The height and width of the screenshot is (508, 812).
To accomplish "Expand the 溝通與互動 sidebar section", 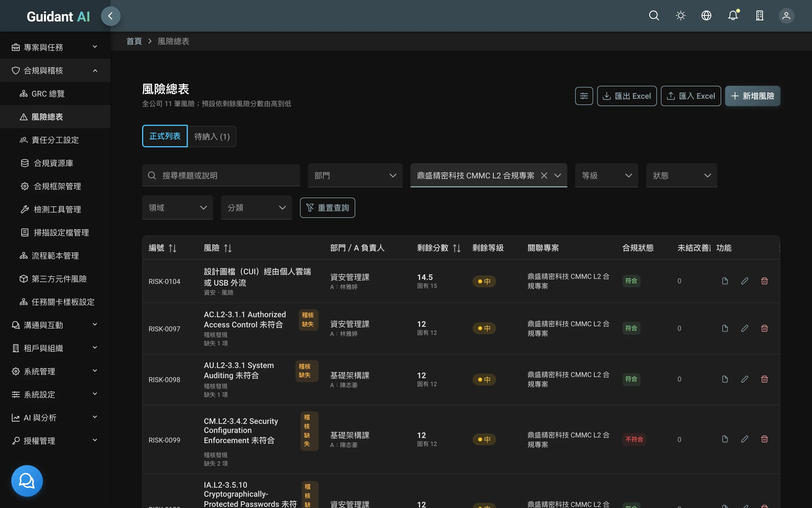I will coord(55,325).
